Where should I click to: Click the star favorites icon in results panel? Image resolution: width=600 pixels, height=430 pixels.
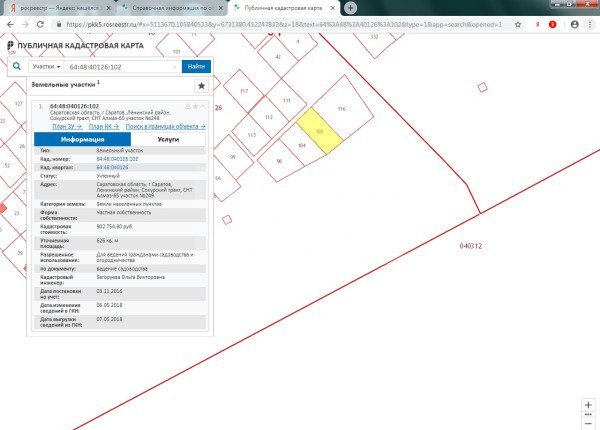click(201, 86)
